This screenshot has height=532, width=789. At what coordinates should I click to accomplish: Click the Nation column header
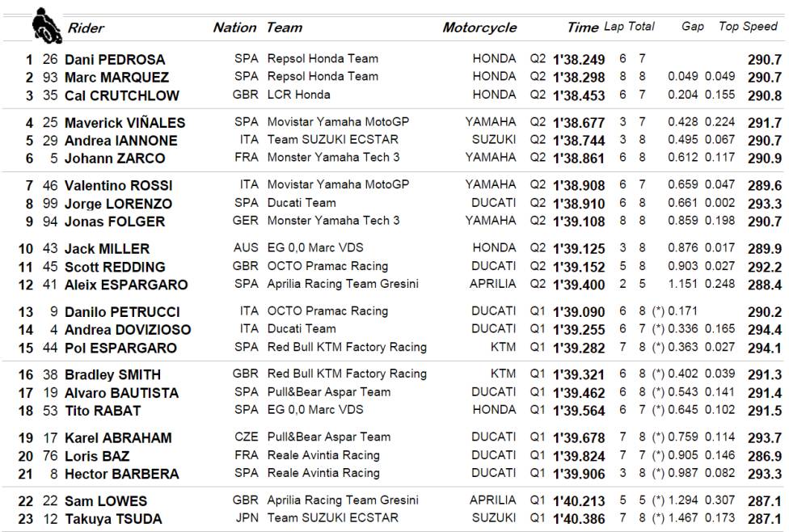pos(234,27)
